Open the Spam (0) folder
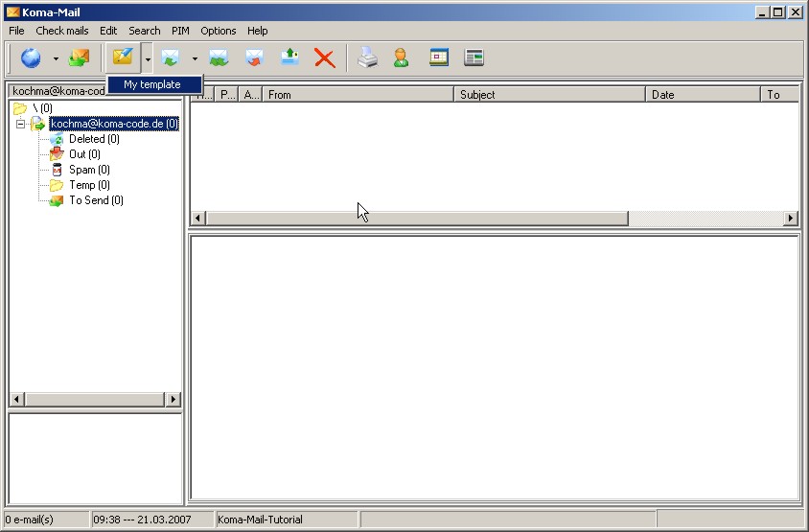This screenshot has height=532, width=809. tap(89, 170)
